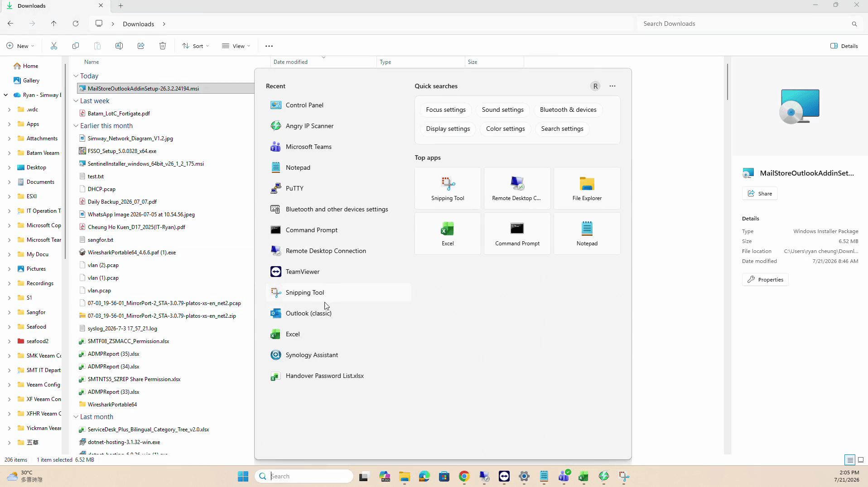Open search panel options ellipsis menu
The image size is (868, 487).
612,86
